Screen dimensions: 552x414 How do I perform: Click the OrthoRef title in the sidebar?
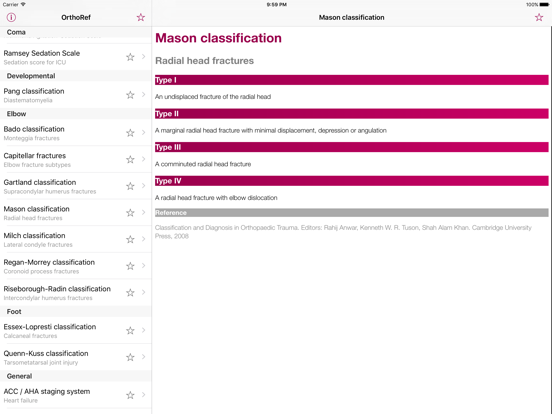click(x=76, y=17)
